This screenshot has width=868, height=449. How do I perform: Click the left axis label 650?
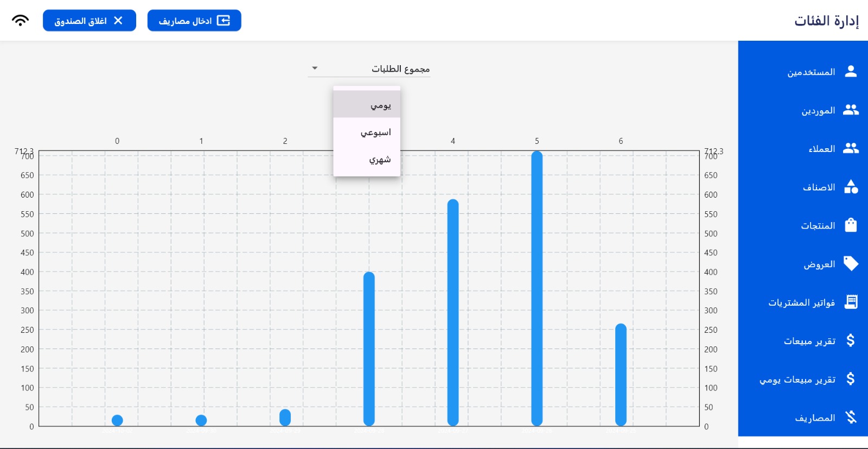pos(27,175)
